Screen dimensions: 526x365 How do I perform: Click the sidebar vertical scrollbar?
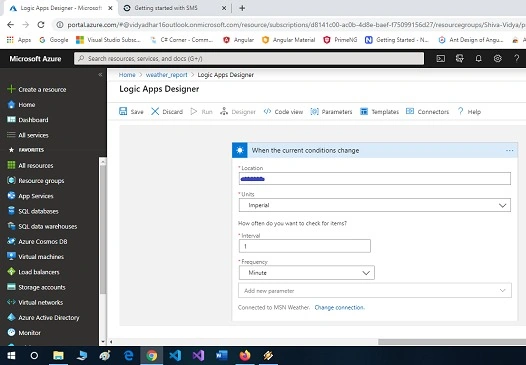[103, 228]
